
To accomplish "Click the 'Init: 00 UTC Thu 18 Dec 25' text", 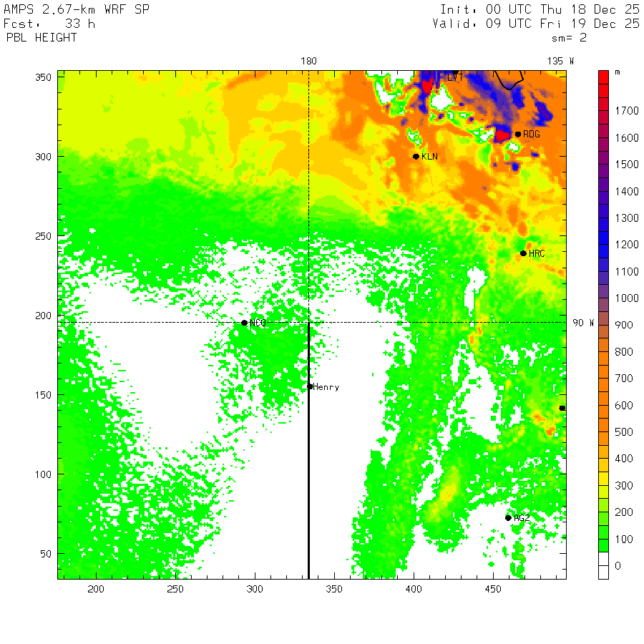I will click(540, 9).
